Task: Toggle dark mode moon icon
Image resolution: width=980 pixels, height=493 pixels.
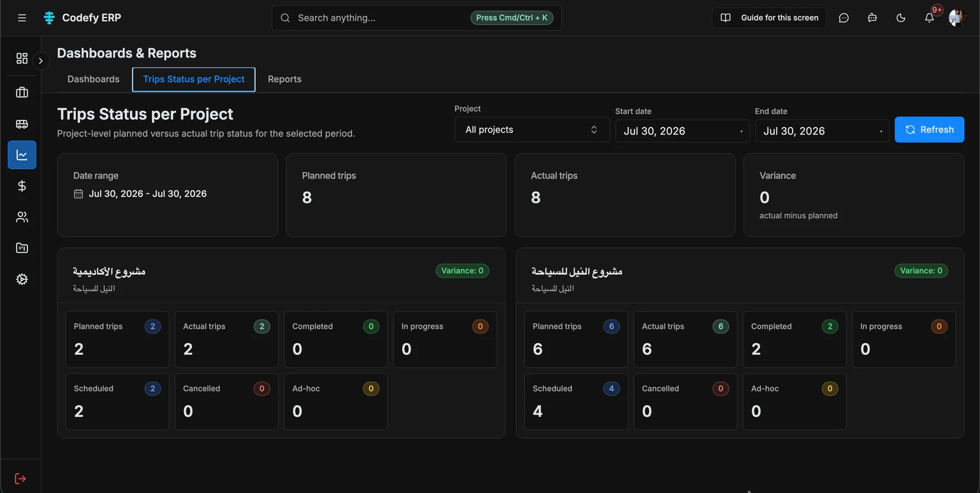Action: point(901,18)
